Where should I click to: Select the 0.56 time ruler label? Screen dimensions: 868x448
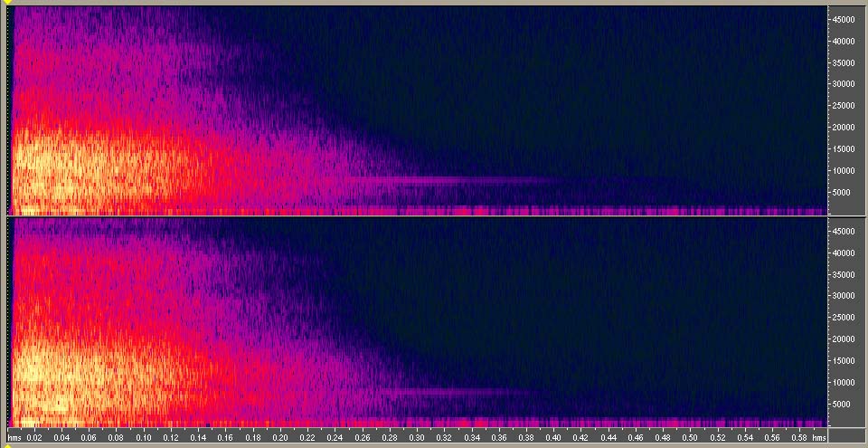(x=771, y=437)
